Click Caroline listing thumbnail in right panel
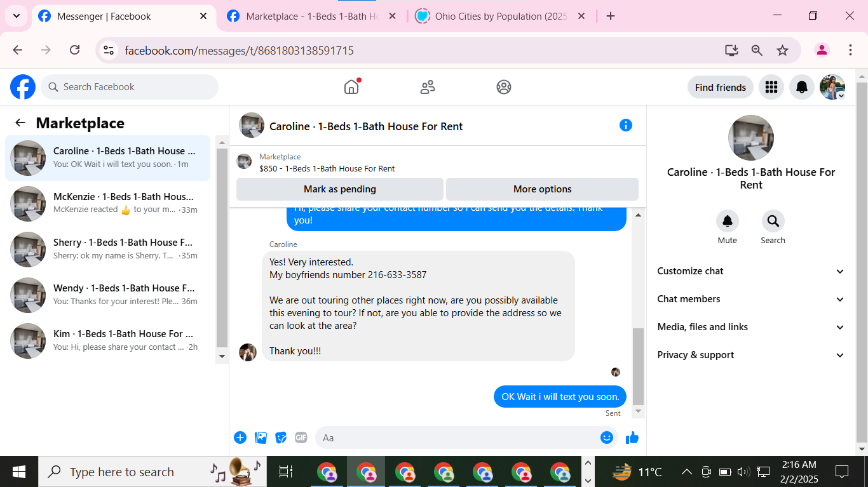The image size is (868, 487). click(x=751, y=138)
